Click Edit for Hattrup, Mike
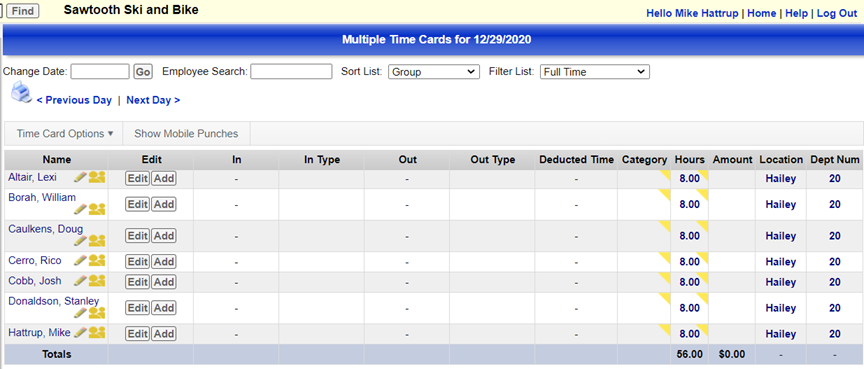 [x=137, y=334]
